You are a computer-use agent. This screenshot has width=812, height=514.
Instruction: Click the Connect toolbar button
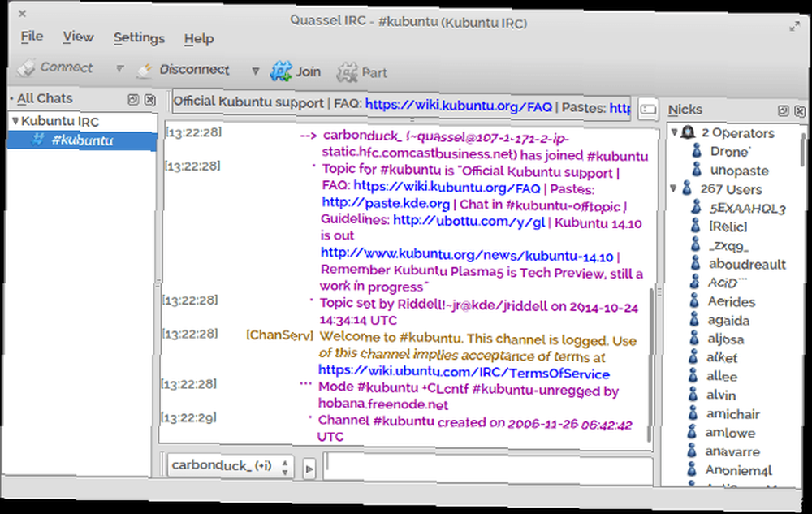[x=55, y=67]
